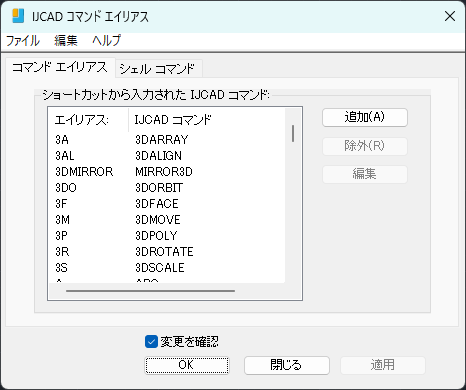The height and width of the screenshot is (390, 466).
Task: Click the IJCAD コマンド column header
Action: 207,120
